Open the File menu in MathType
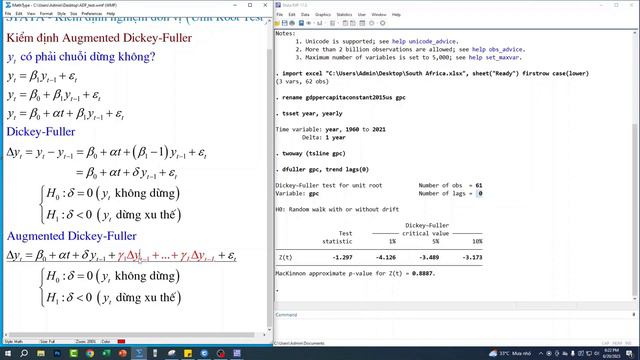The image size is (640, 360). coord(8,13)
